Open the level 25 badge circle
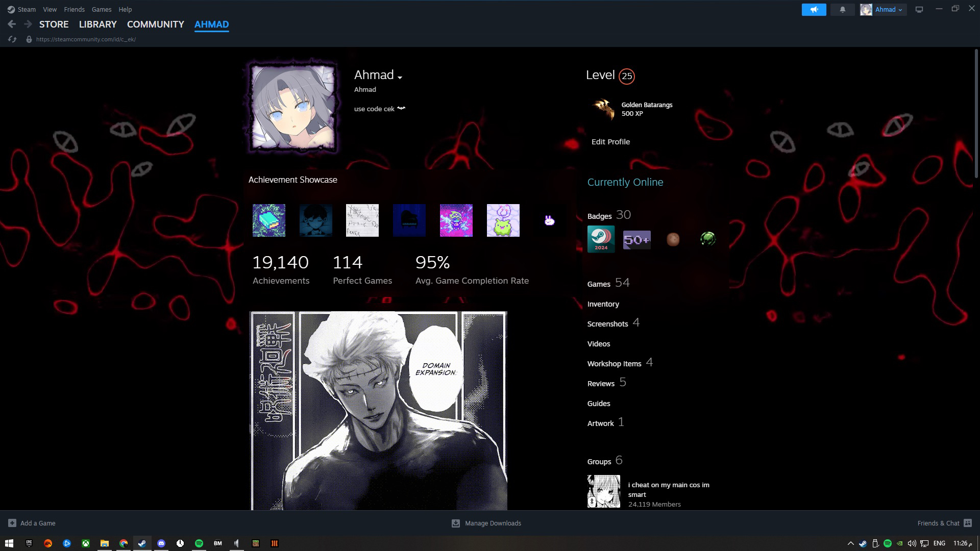Screen dimensions: 980x551 coord(627,76)
